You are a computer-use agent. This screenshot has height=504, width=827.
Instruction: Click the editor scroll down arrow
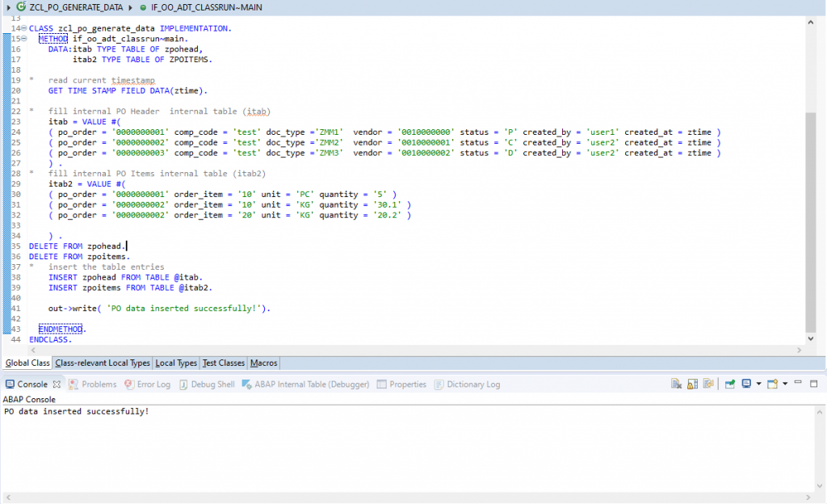[811, 339]
